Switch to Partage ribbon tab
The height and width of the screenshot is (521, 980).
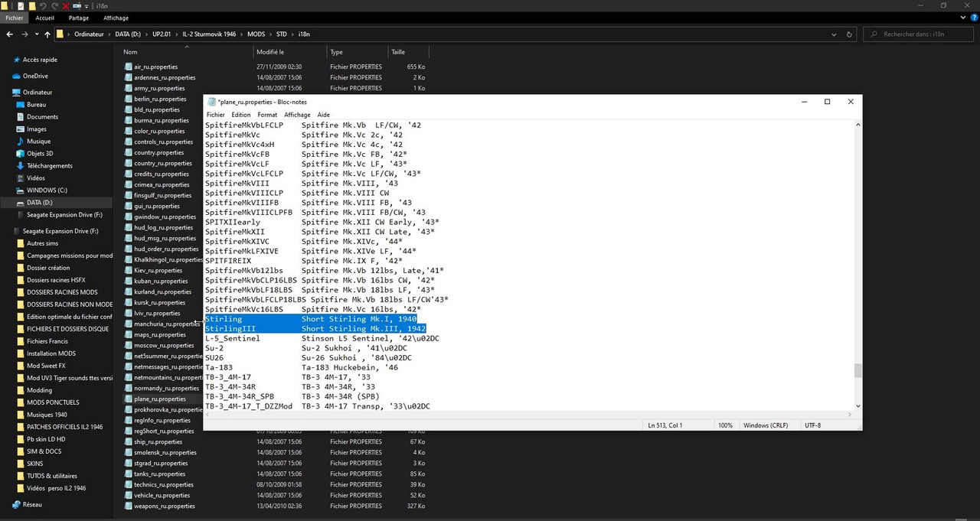point(78,18)
